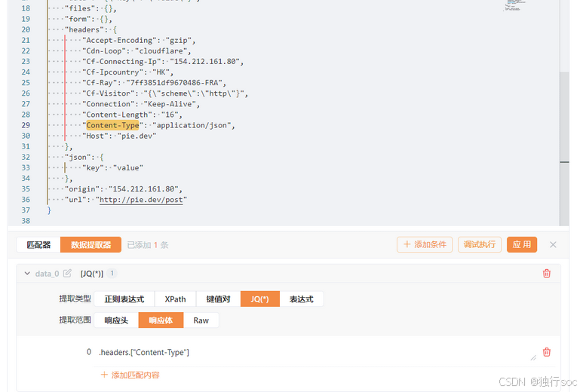Click the 添加匹配内容 link
This screenshot has height=392, width=583.
130,375
